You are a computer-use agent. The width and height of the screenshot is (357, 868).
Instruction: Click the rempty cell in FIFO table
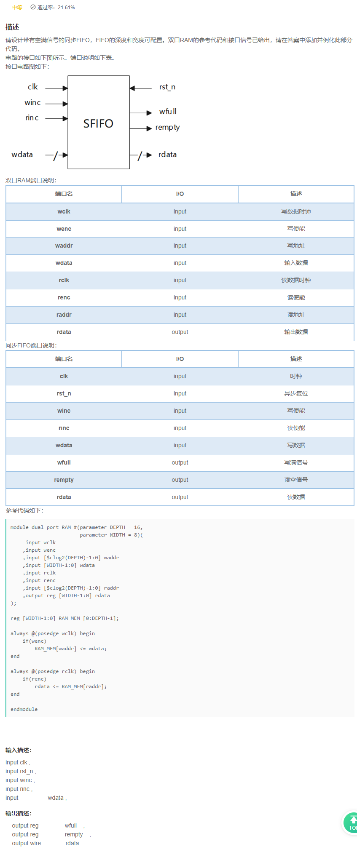64,480
